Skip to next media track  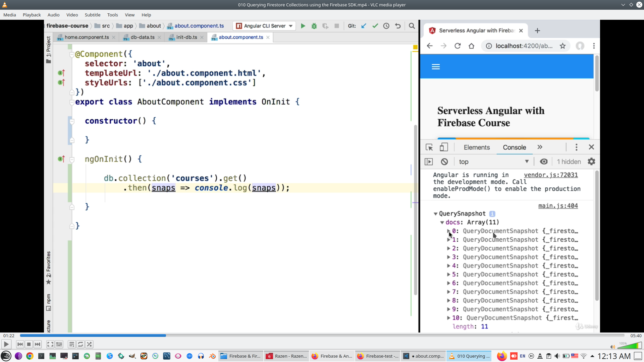[x=38, y=344]
